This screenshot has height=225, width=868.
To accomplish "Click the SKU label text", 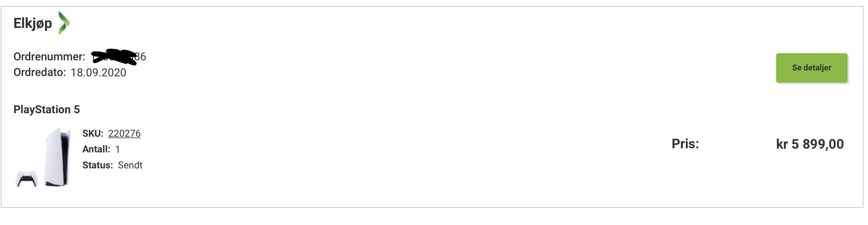I will (x=93, y=133).
